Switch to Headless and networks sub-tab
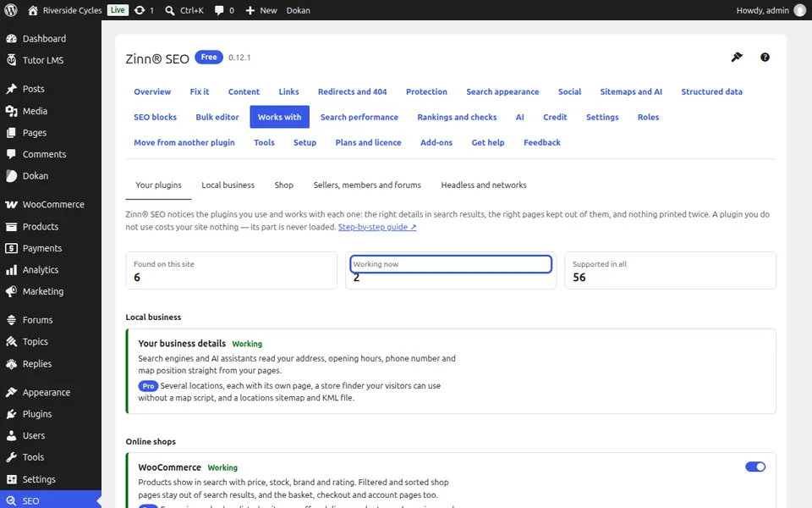The image size is (812, 508). click(x=484, y=185)
